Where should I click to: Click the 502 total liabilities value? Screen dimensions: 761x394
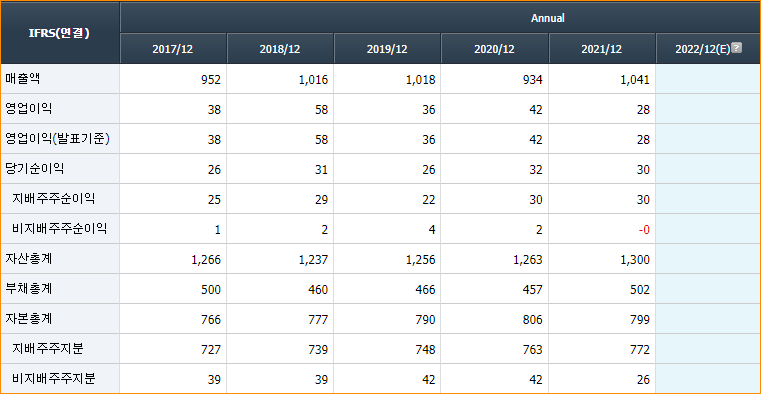[639, 290]
